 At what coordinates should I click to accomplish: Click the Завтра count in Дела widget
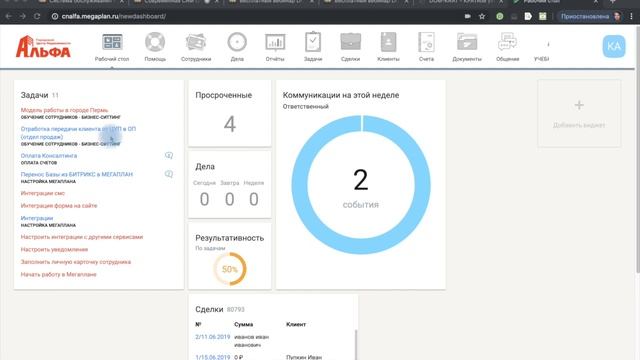pos(229,199)
